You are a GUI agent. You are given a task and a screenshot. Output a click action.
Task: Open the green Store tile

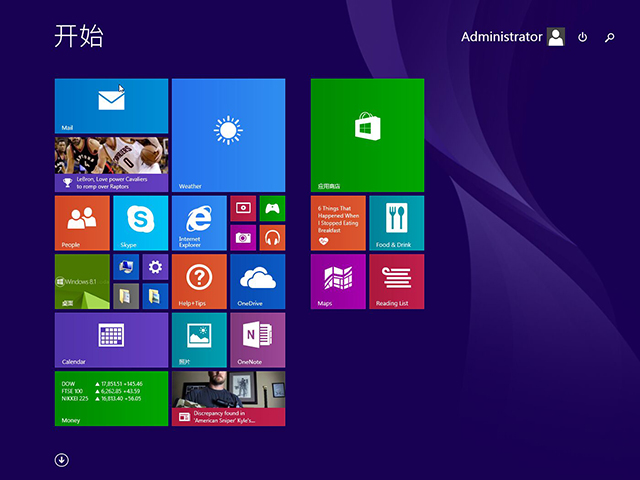[367, 135]
